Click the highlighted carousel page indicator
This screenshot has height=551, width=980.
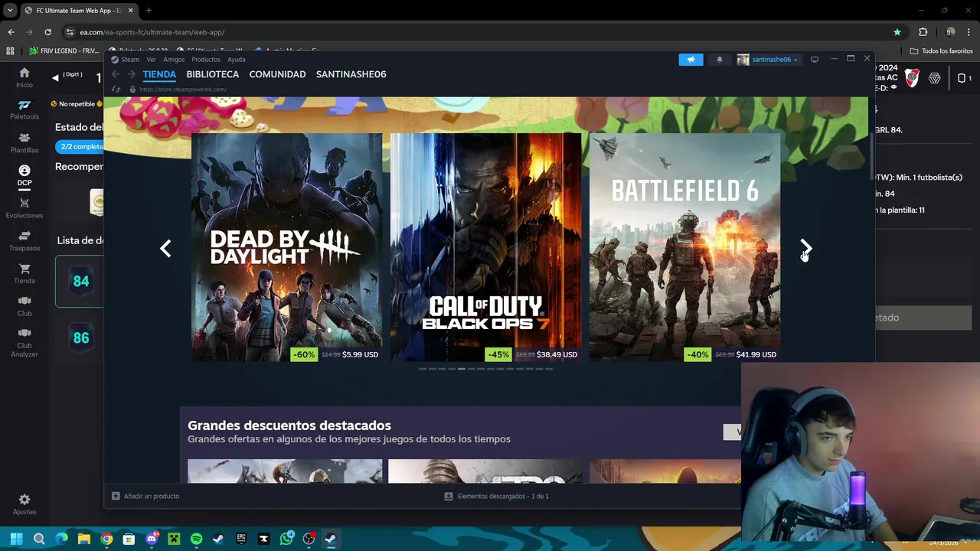461,369
